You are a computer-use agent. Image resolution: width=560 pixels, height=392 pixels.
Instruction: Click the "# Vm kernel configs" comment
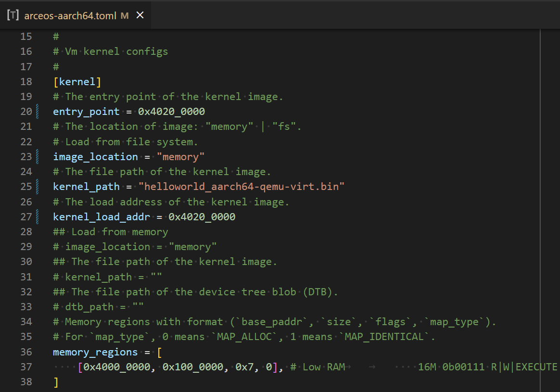pyautogui.click(x=110, y=52)
